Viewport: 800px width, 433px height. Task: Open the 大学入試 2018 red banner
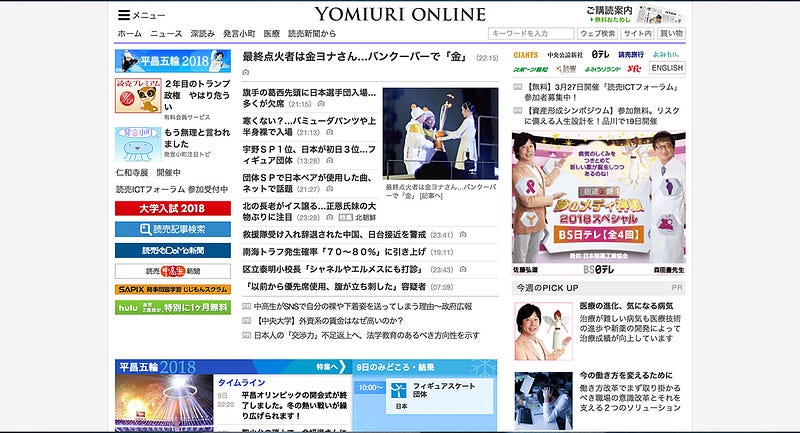tap(172, 208)
